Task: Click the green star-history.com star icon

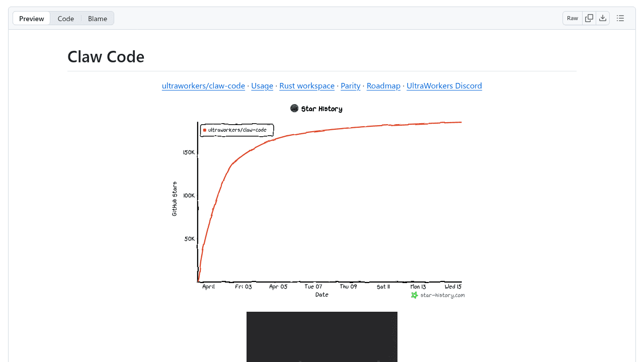Action: pos(415,295)
